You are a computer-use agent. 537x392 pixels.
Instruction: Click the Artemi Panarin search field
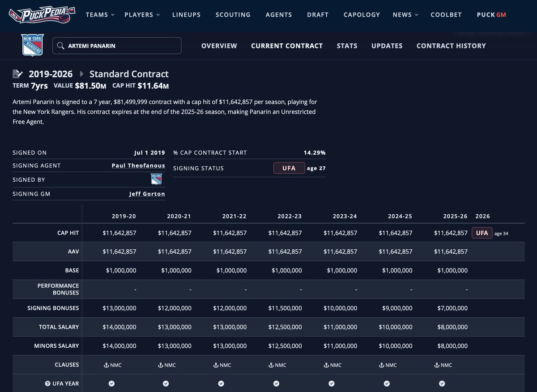click(x=117, y=46)
